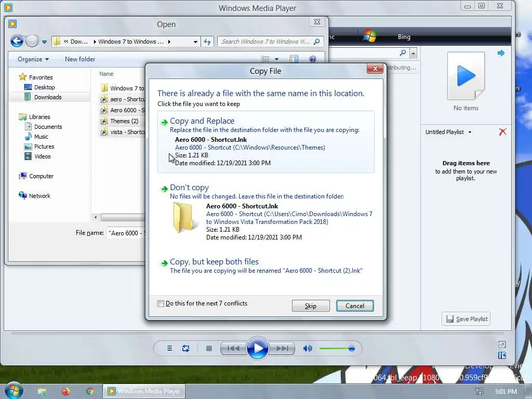Click the File name input field
Image resolution: width=532 pixels, height=399 pixels.
126,233
